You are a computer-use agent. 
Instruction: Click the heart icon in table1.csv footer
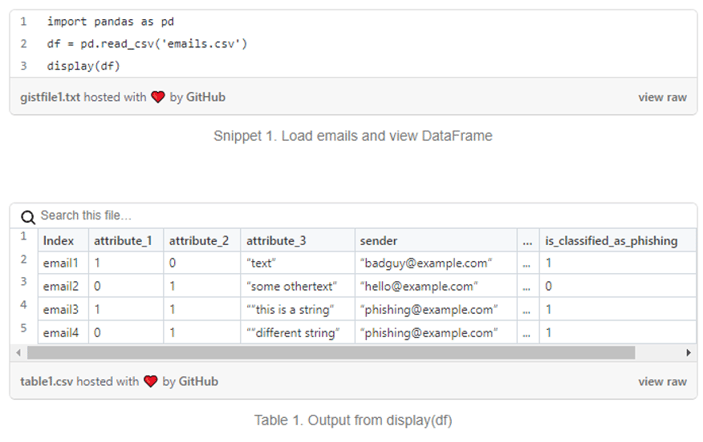151,381
